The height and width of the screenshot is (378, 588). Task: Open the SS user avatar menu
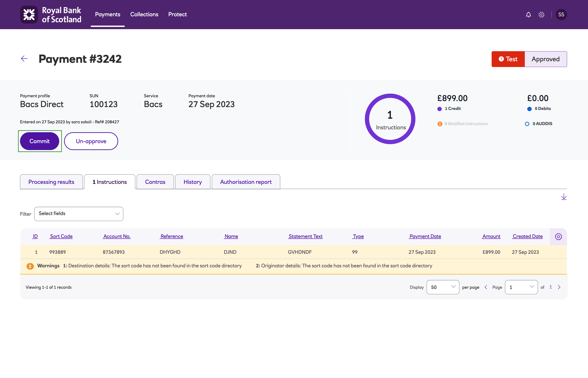click(x=561, y=14)
